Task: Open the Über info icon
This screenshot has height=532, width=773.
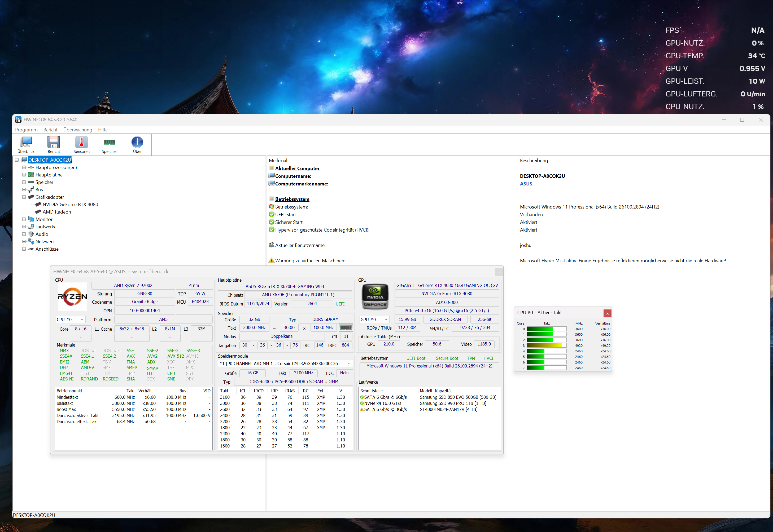Action: tap(137, 143)
